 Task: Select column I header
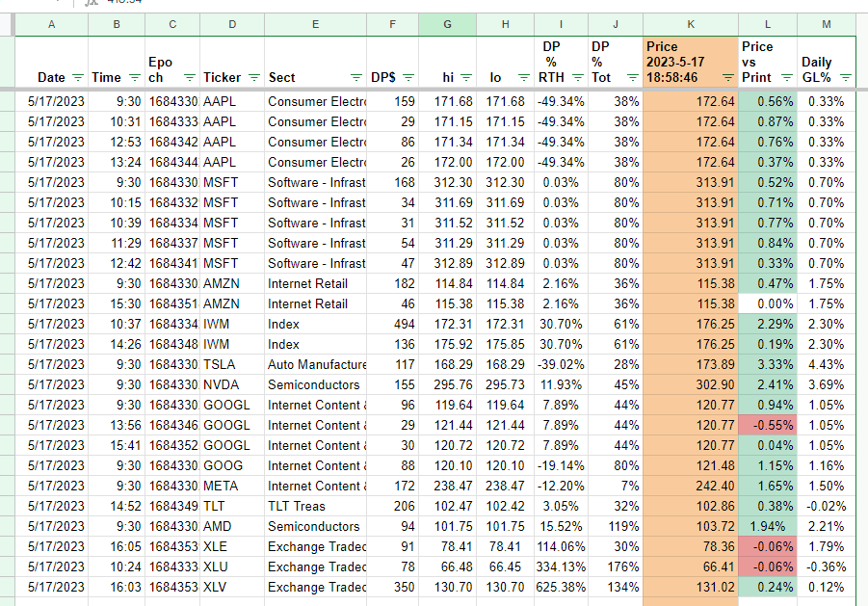(x=561, y=24)
